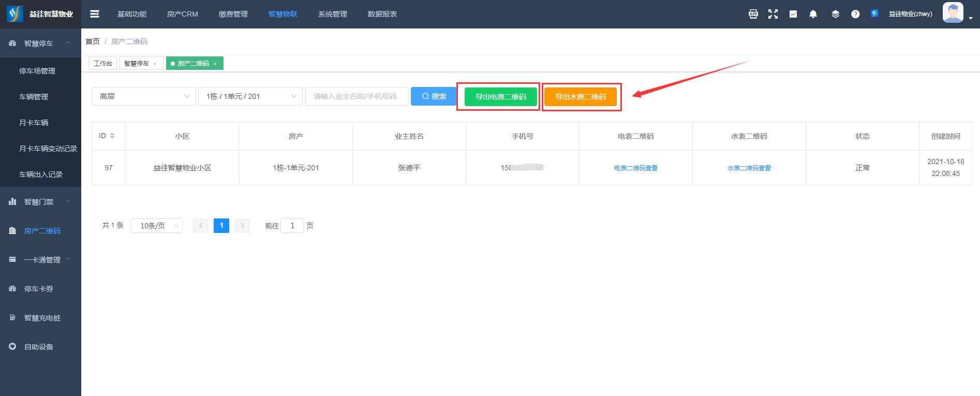
Task: Open the chart statistics icon in header
Action: tap(793, 14)
